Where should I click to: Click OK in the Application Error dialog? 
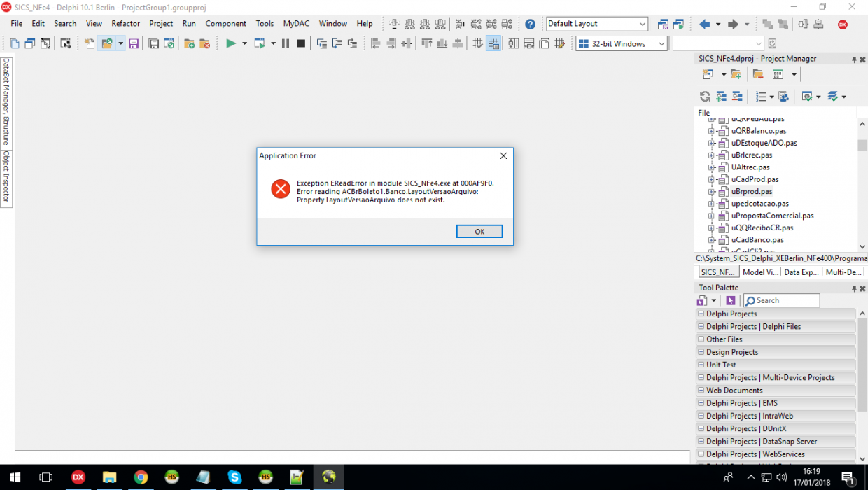[479, 232]
